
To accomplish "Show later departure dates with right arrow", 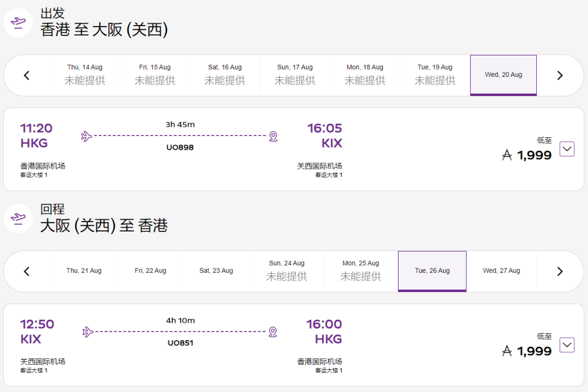I will pos(560,75).
